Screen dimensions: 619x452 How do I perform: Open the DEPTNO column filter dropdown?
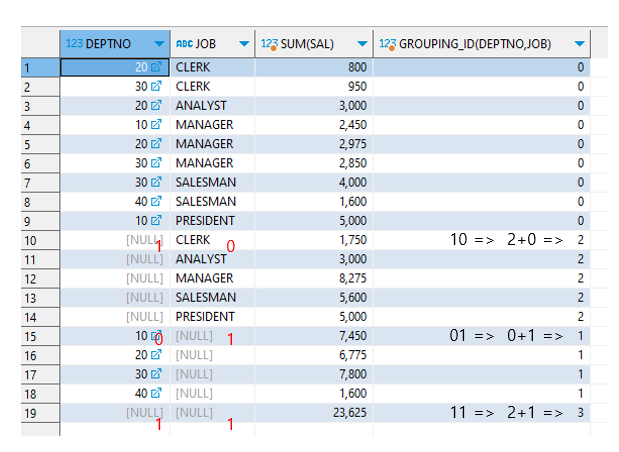click(159, 44)
